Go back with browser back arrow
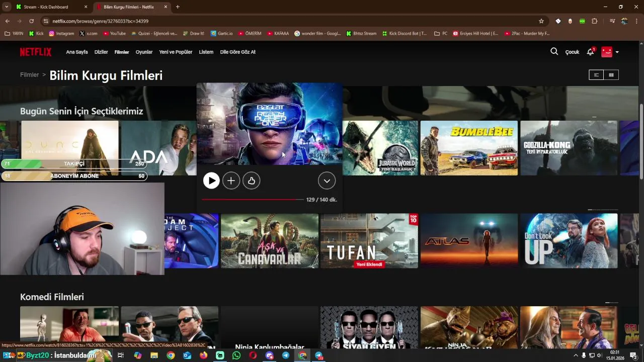The width and height of the screenshot is (644, 362). pyautogui.click(x=7, y=21)
